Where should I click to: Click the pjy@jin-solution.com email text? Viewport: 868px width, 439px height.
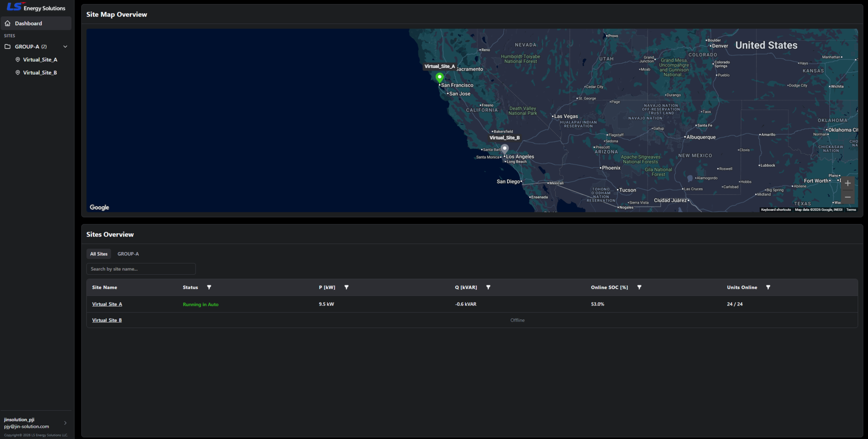point(27,427)
